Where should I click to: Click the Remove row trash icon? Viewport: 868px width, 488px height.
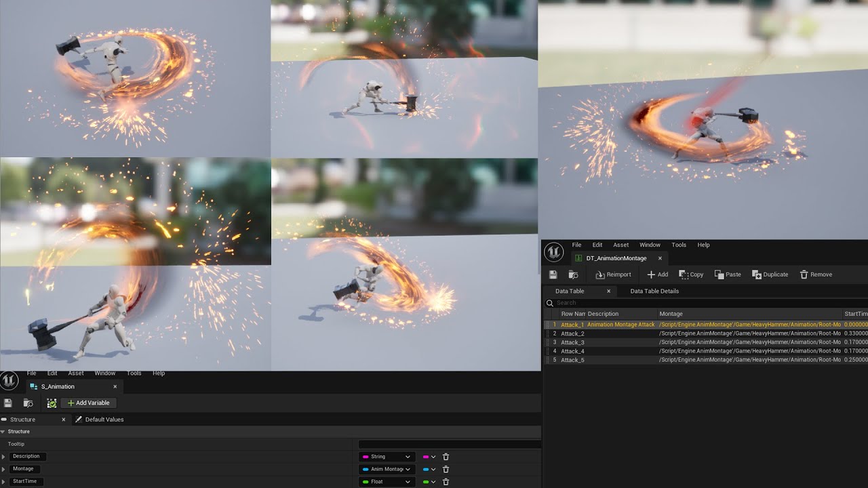coord(804,274)
